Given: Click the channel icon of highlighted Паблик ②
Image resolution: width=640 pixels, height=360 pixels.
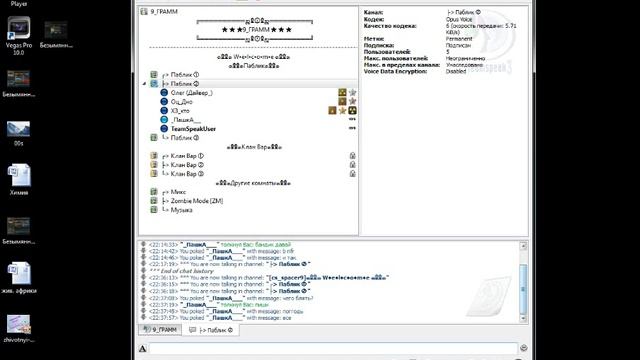Looking at the screenshot, I should (x=154, y=84).
